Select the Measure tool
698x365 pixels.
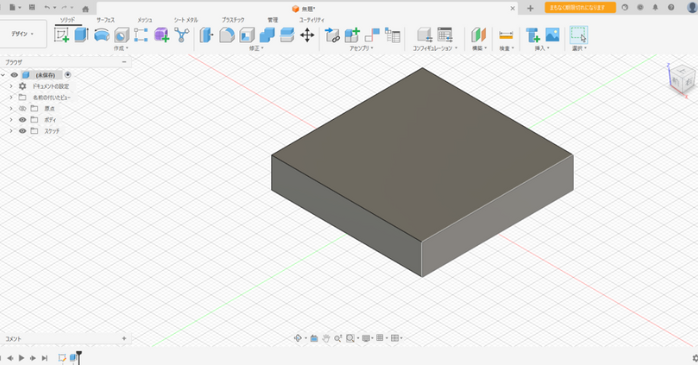[x=506, y=35]
